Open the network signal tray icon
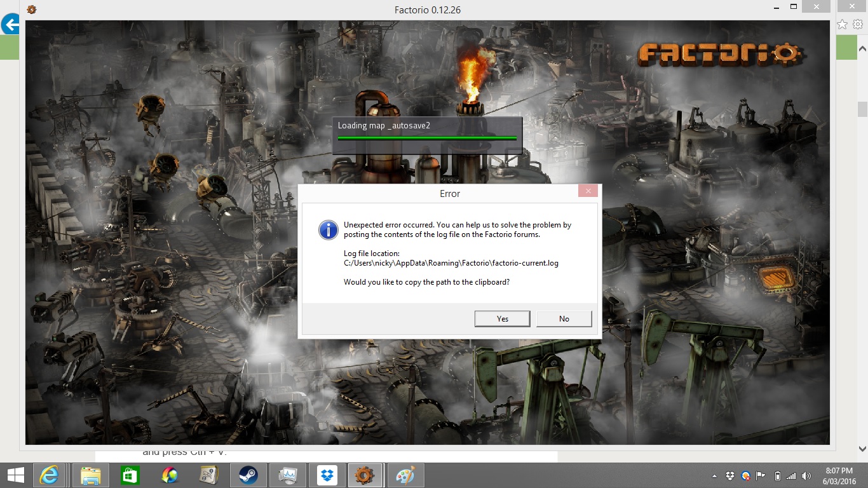868x488 pixels. tap(791, 476)
